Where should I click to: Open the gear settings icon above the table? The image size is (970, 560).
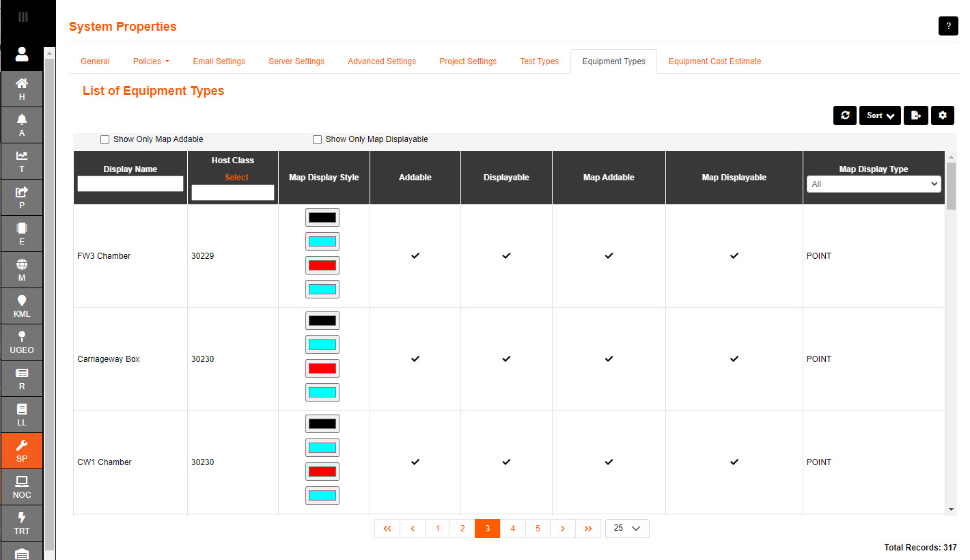pyautogui.click(x=943, y=115)
